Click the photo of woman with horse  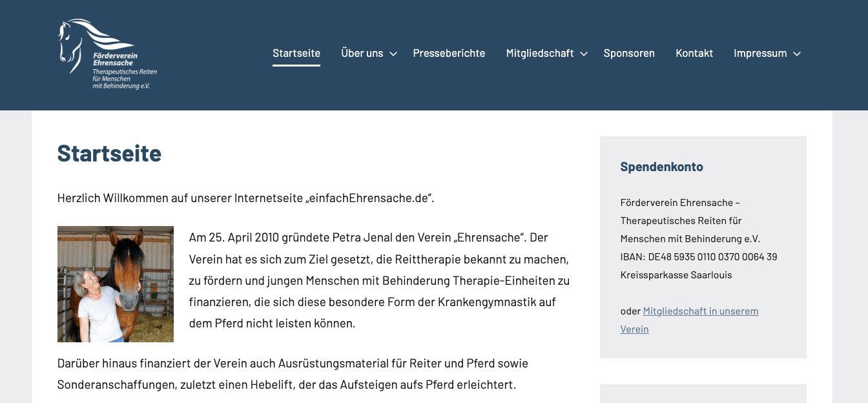(x=115, y=284)
